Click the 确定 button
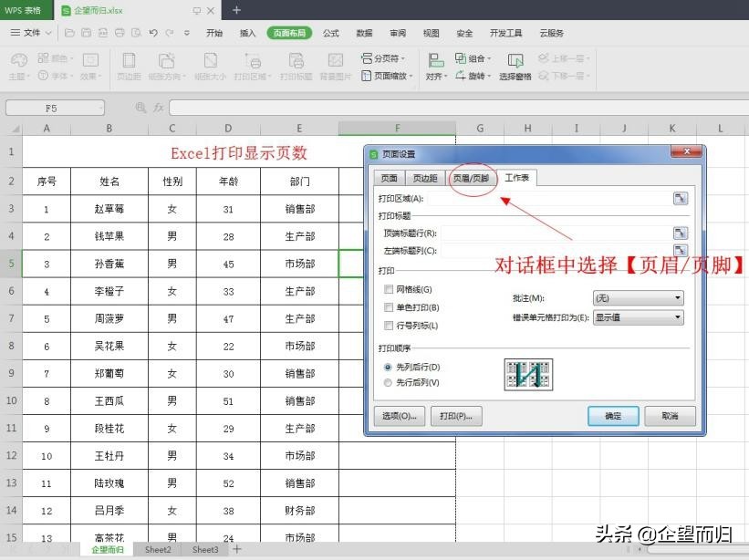 [x=613, y=416]
